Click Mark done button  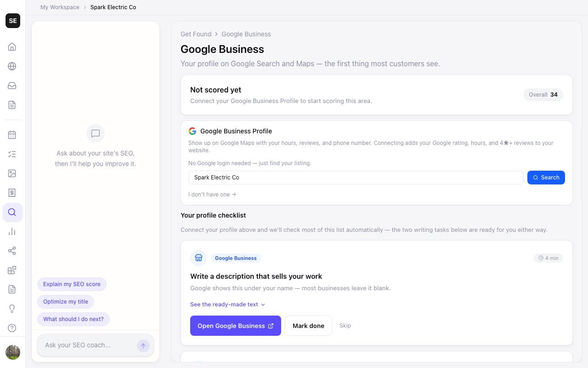click(x=308, y=326)
